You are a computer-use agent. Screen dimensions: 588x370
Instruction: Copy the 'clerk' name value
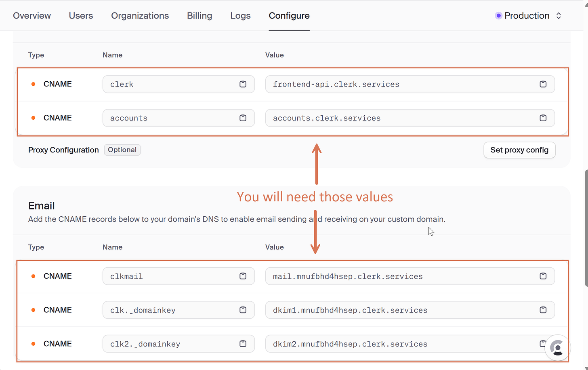[243, 84]
